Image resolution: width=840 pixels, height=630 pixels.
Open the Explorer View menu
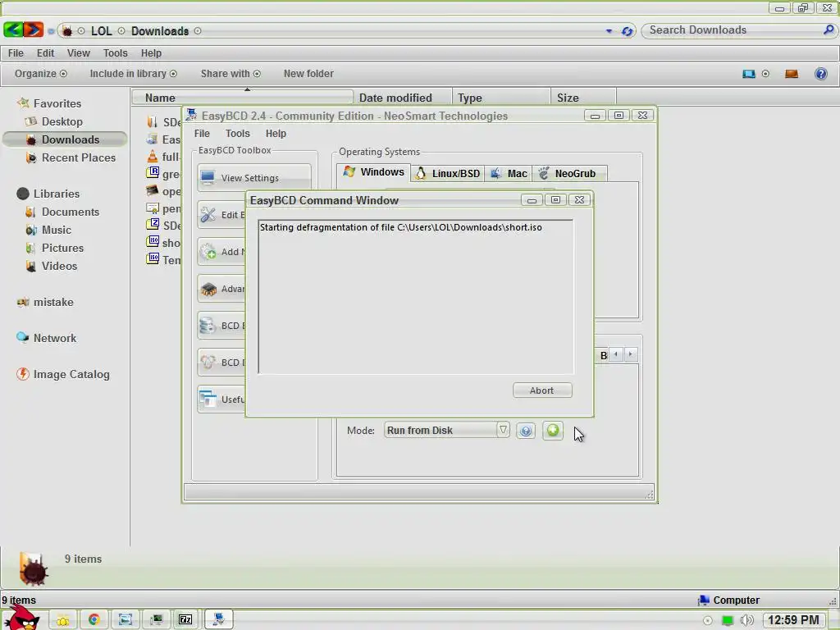78,53
